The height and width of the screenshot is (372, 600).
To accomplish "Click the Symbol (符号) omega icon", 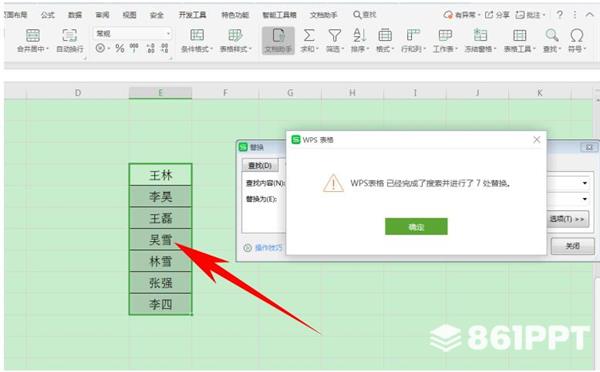I will coord(577,35).
